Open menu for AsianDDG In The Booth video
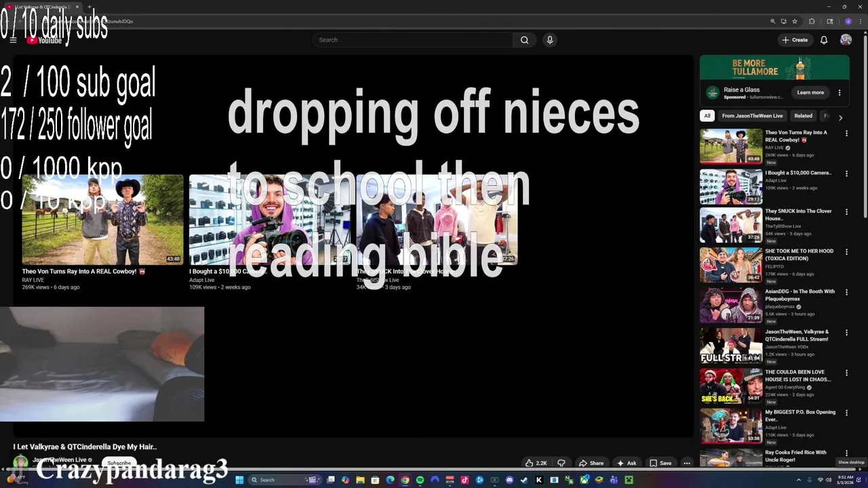The width and height of the screenshot is (868, 488). click(x=846, y=292)
